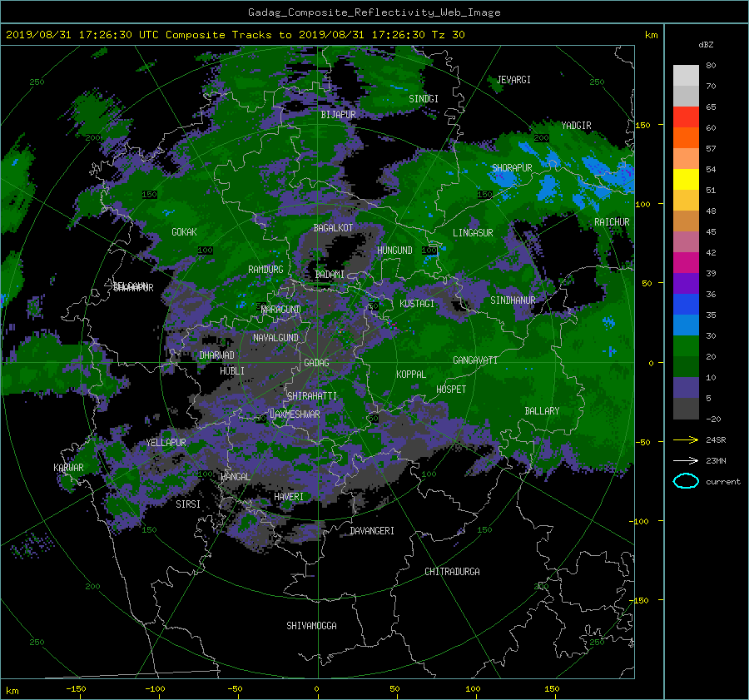This screenshot has width=749, height=700.
Task: Click the -100 tick on right axis
Action: [638, 521]
